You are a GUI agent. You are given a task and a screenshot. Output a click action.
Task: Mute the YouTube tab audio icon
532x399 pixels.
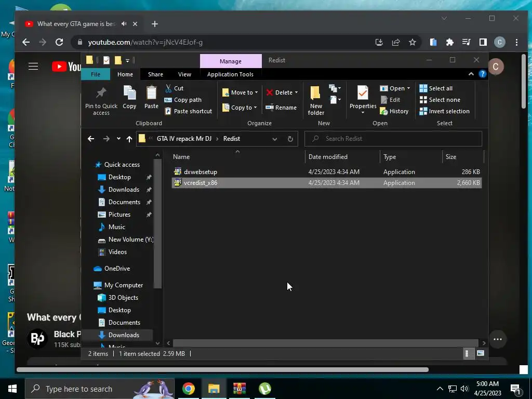coord(124,24)
